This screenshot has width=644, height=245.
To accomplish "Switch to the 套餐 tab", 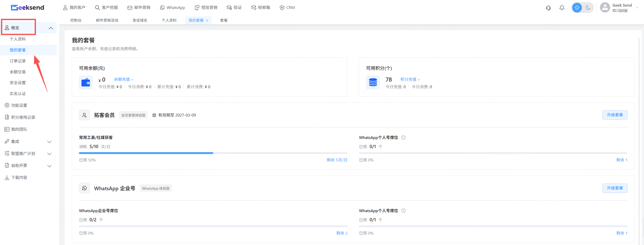I will 224,20.
